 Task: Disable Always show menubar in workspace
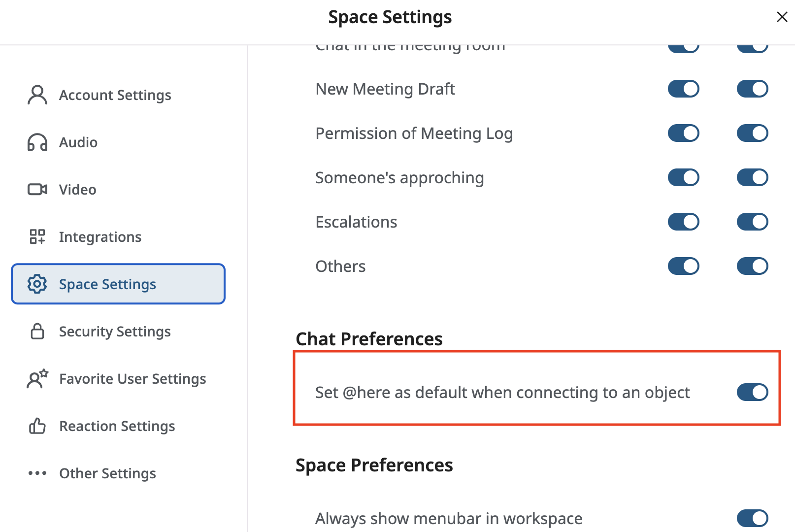[x=752, y=518]
